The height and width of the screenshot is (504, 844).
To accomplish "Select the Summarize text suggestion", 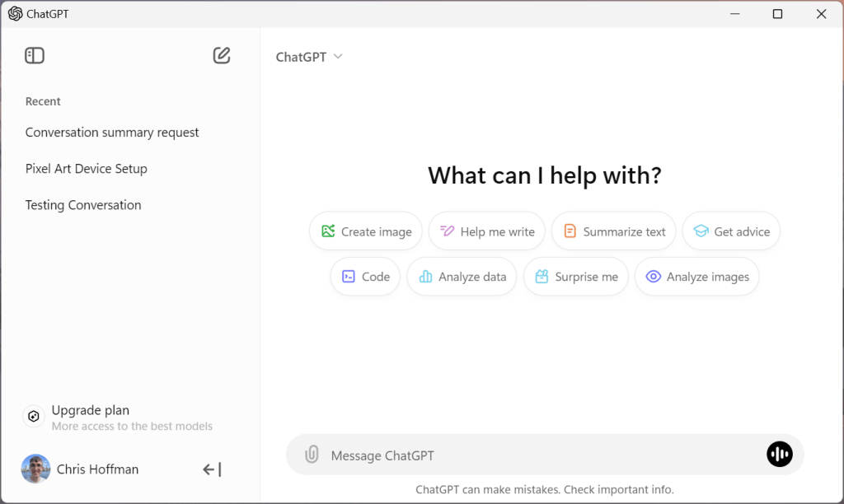I will click(613, 231).
